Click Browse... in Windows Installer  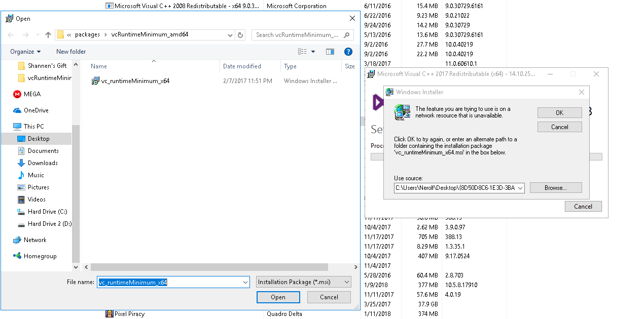click(x=556, y=188)
